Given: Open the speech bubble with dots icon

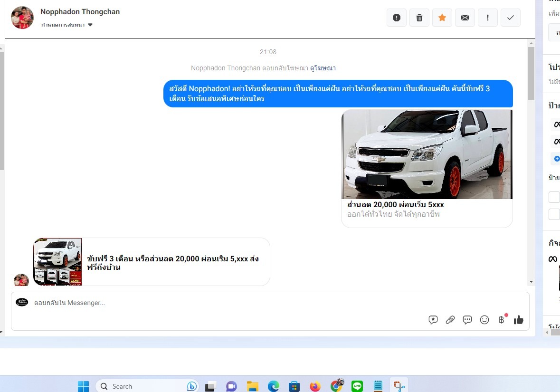Looking at the screenshot, I should tap(467, 320).
